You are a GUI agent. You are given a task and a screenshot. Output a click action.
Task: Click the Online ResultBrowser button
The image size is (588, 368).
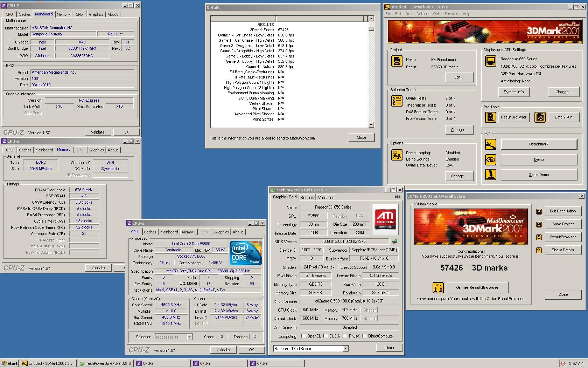477,287
